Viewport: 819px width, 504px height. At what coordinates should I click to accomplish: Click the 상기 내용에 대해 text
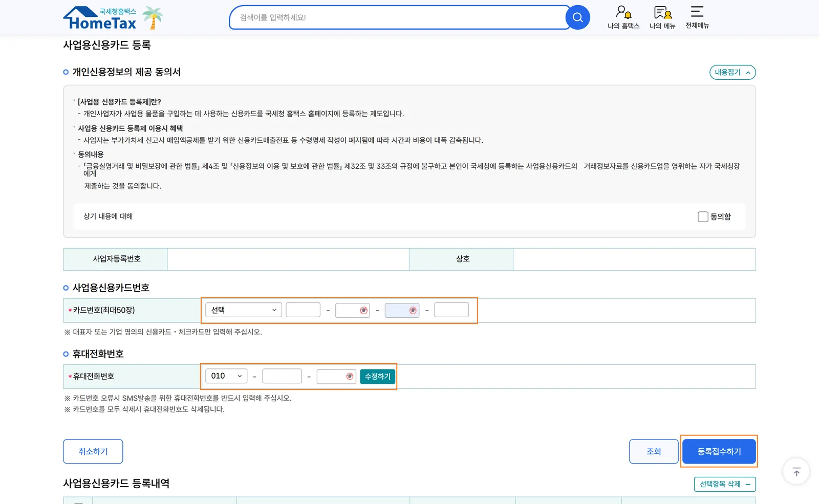(x=108, y=216)
